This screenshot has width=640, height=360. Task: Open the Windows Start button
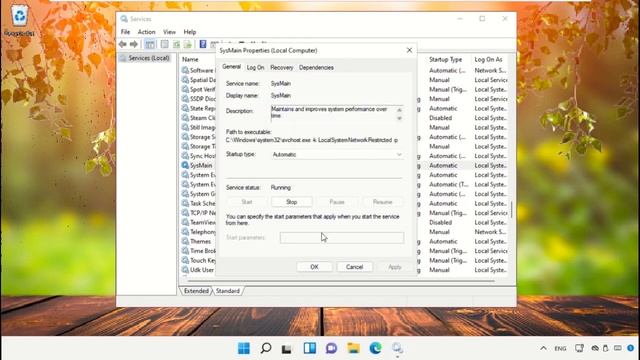click(x=244, y=348)
